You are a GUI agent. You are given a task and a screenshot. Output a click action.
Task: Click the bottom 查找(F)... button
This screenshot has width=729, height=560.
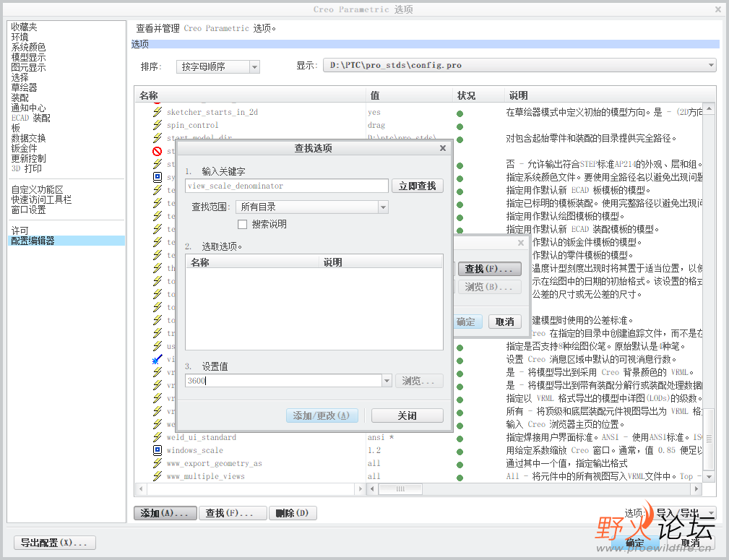click(233, 513)
